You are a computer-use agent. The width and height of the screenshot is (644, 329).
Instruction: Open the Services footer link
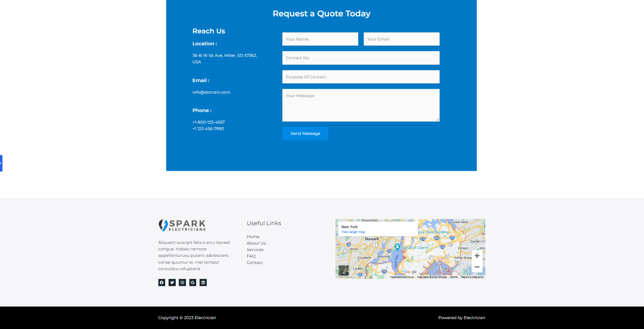pos(255,250)
